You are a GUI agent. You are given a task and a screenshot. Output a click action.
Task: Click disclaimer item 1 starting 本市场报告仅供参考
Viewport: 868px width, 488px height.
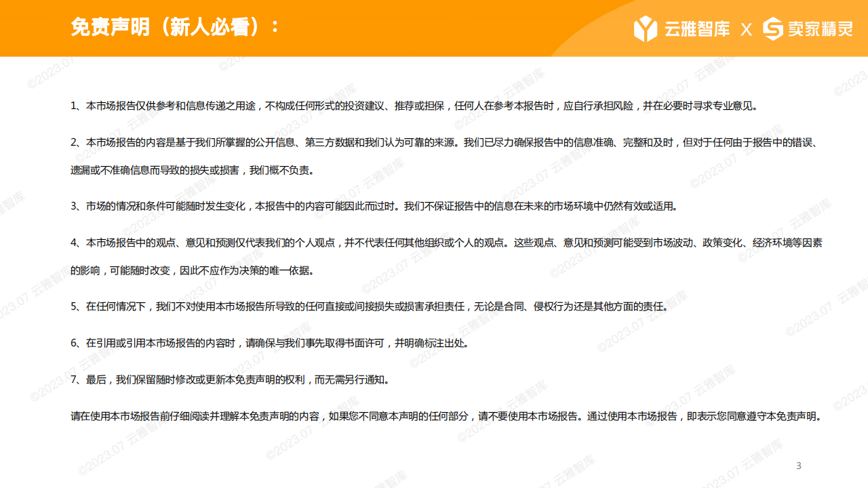click(x=414, y=106)
